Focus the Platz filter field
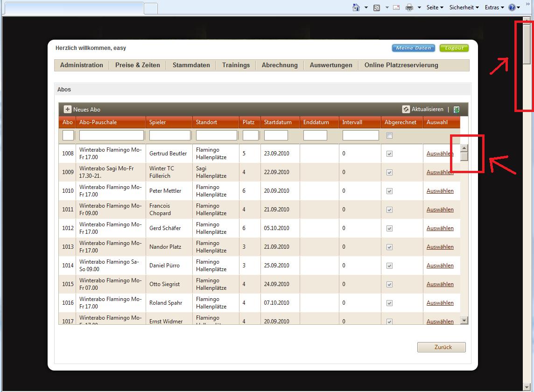 [251, 135]
